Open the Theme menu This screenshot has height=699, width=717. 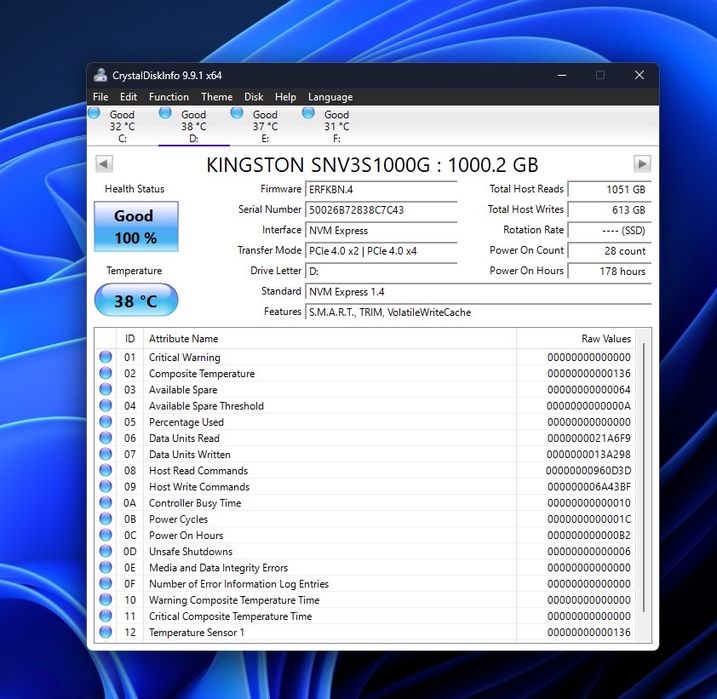point(217,97)
